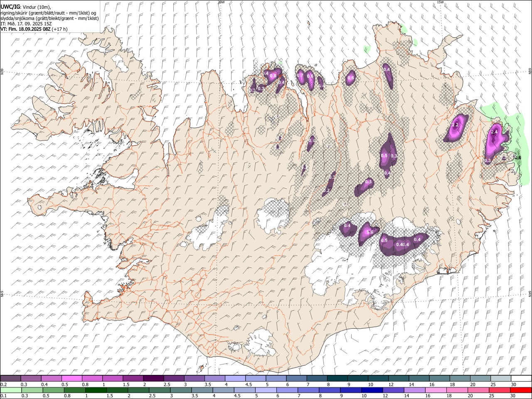Click the bright red rain legend swatch 30
Image resolution: width=532 pixels, height=399 pixels.
click(521, 390)
